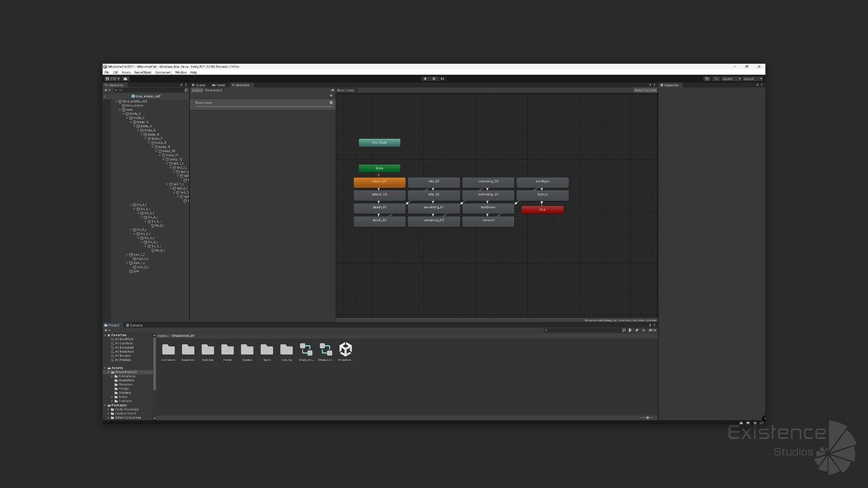
Task: Click the Step frame button
Action: pos(442,79)
